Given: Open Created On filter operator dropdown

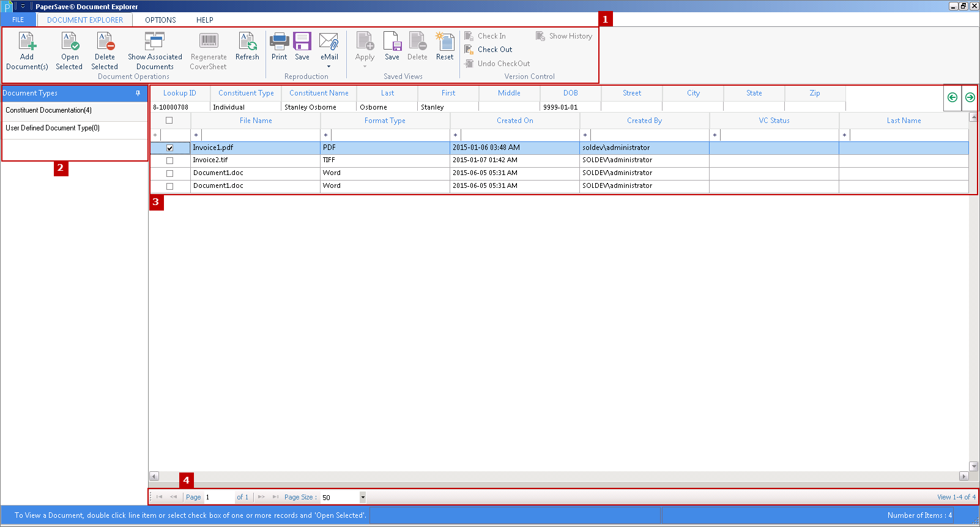Looking at the screenshot, I should [x=455, y=135].
